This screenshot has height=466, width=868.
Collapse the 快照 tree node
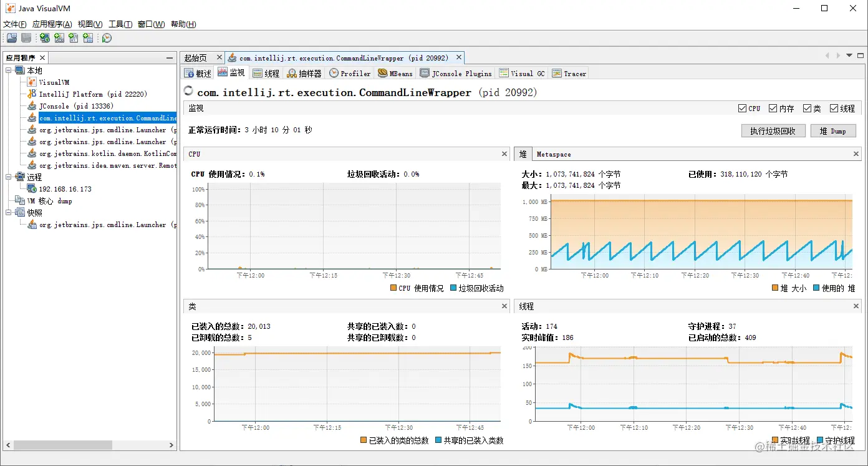click(x=9, y=213)
